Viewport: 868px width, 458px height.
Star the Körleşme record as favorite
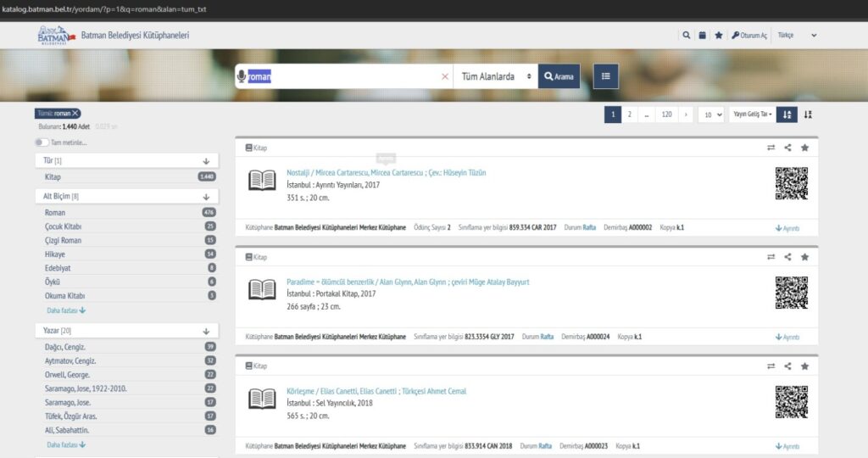[x=805, y=366]
